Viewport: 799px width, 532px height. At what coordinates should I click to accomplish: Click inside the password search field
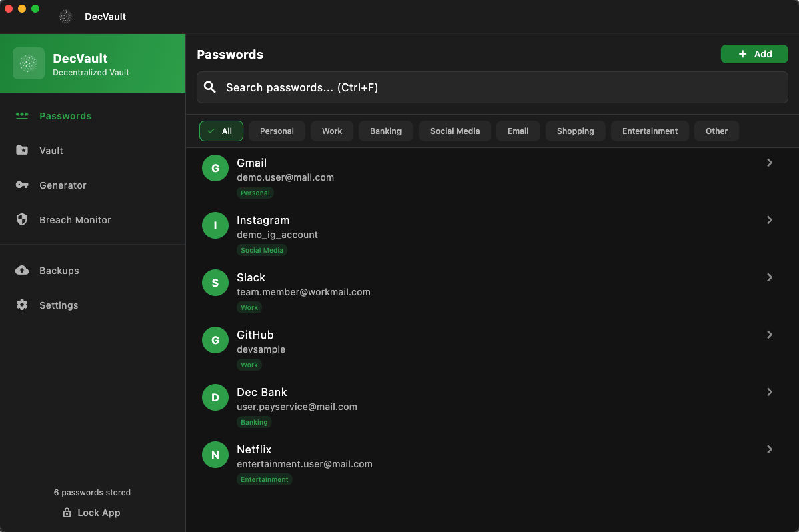(467, 87)
